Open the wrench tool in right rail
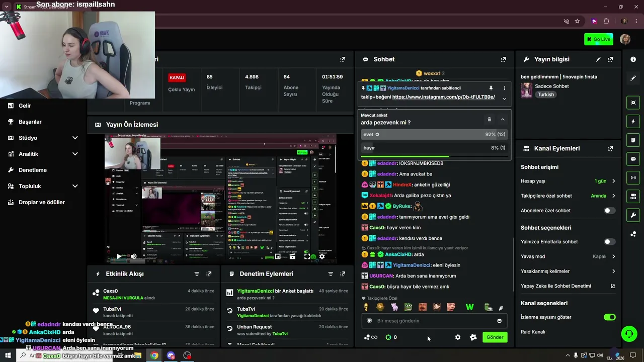The height and width of the screenshot is (362, 644). (633, 215)
